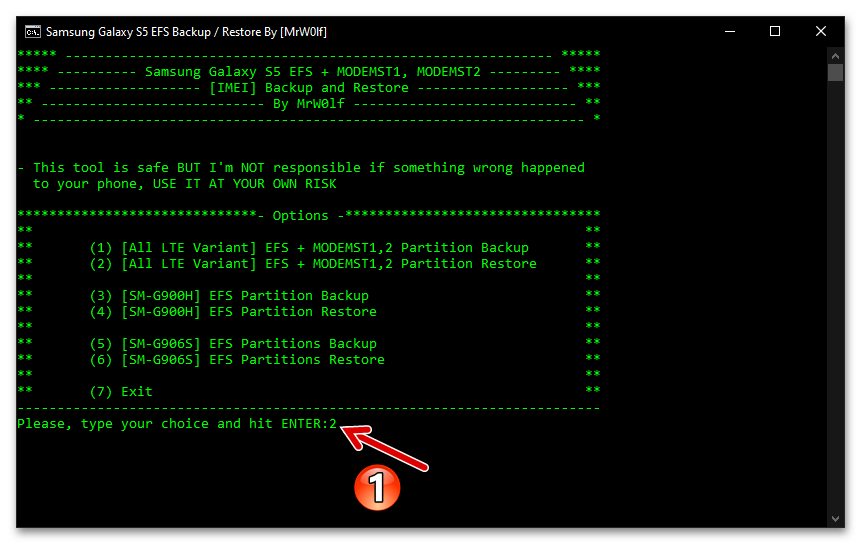Click option (1) All LTE Variant Partition Backup

coord(309,248)
